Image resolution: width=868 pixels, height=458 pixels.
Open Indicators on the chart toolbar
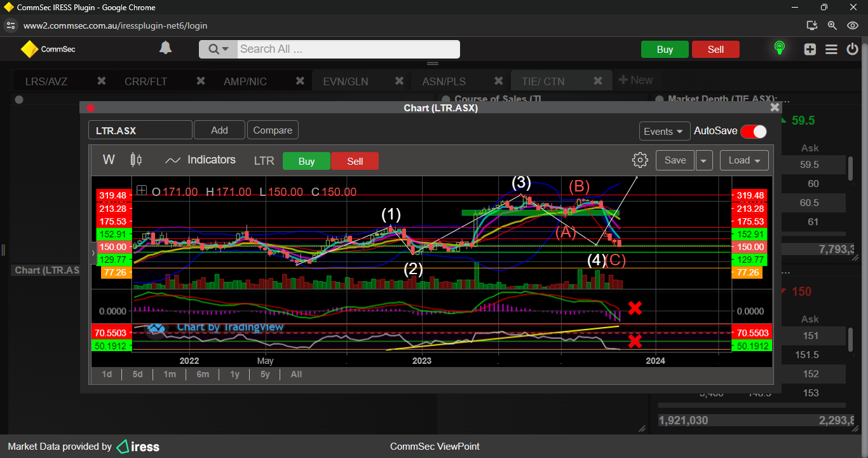click(x=200, y=160)
